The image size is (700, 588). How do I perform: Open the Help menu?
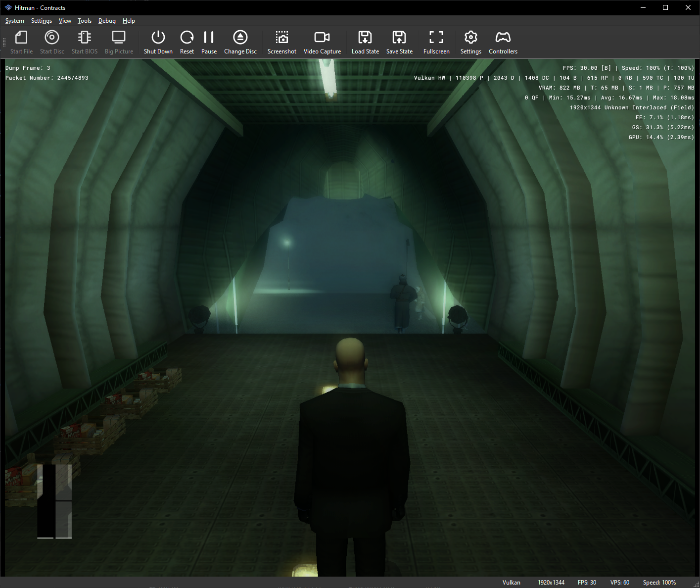pyautogui.click(x=129, y=21)
